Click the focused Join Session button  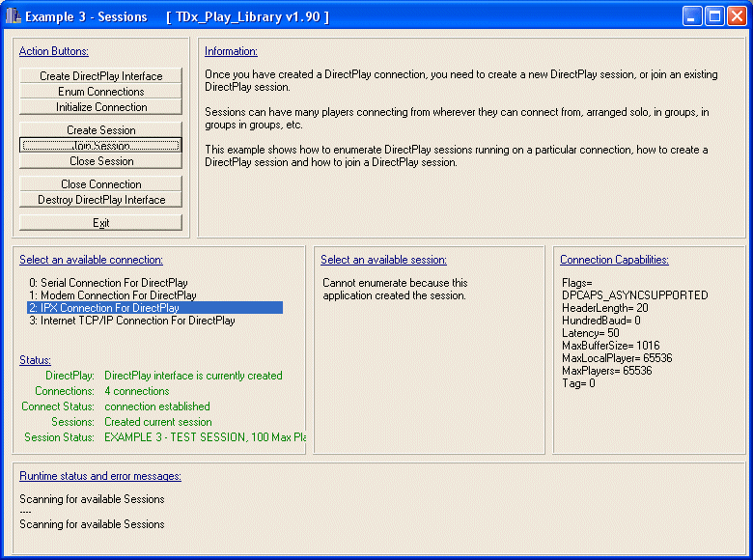pyautogui.click(x=100, y=145)
